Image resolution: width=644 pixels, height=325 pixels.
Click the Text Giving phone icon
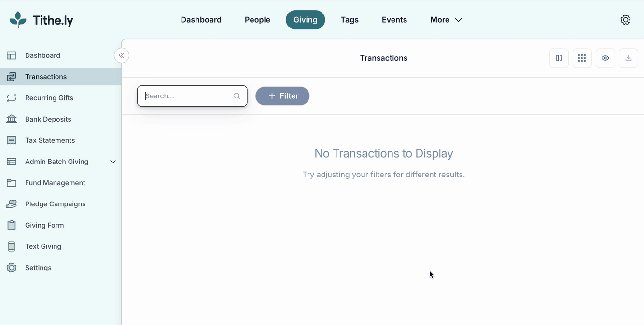[x=12, y=246]
